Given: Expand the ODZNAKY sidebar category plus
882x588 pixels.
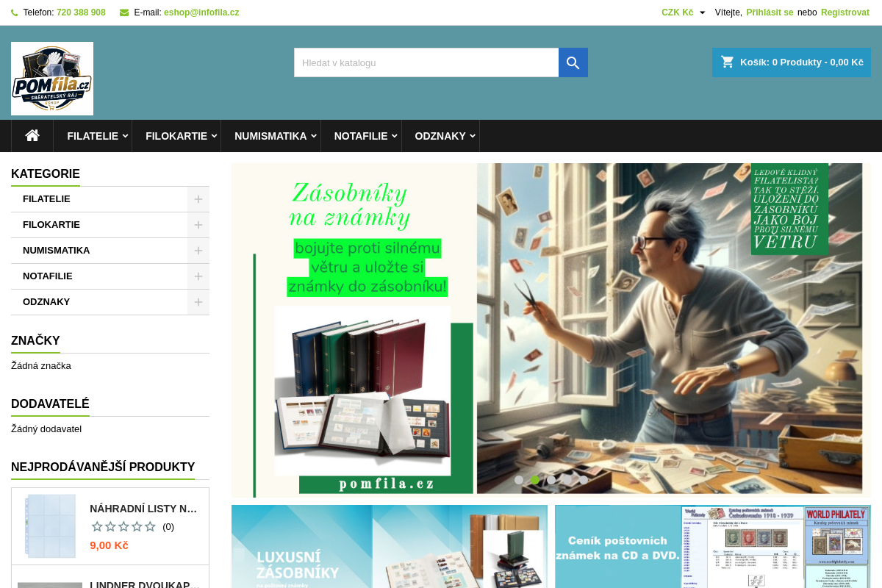Looking at the screenshot, I should point(198,302).
